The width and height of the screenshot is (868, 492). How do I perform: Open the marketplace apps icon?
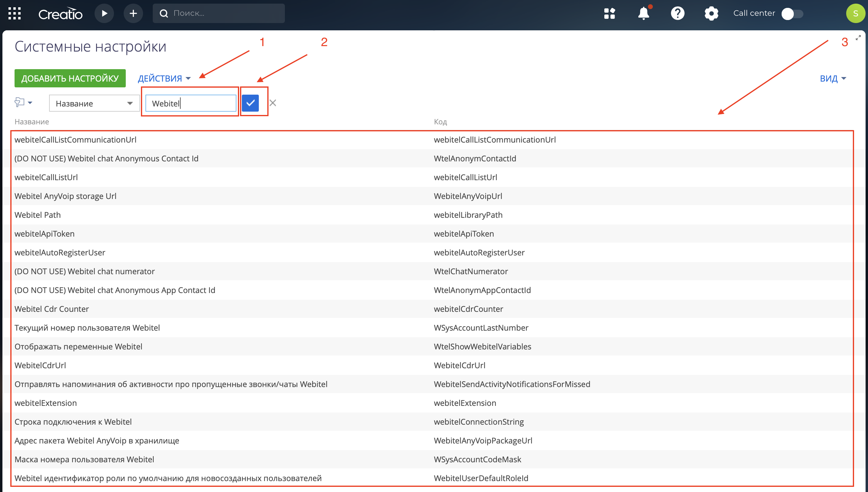[609, 14]
